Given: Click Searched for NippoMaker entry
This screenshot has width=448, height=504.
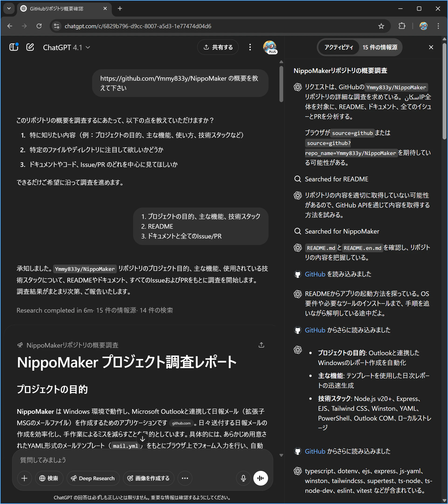Looking at the screenshot, I should coord(342,231).
